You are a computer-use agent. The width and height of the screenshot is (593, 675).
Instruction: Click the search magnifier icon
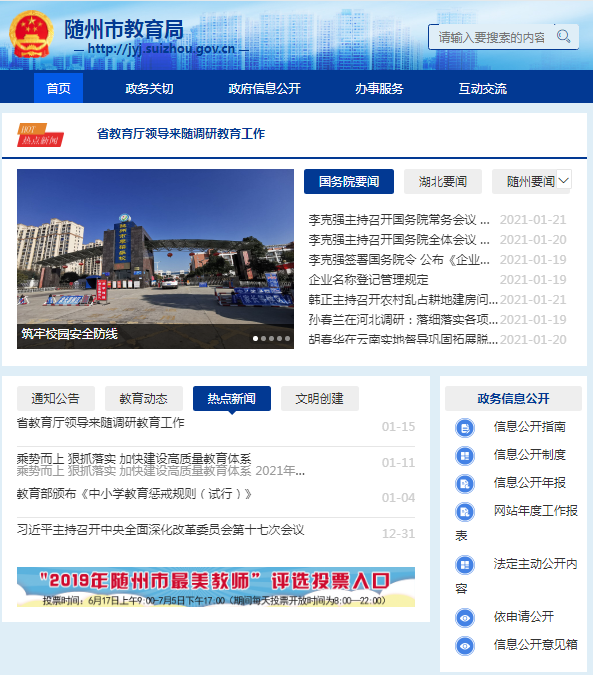click(x=563, y=37)
